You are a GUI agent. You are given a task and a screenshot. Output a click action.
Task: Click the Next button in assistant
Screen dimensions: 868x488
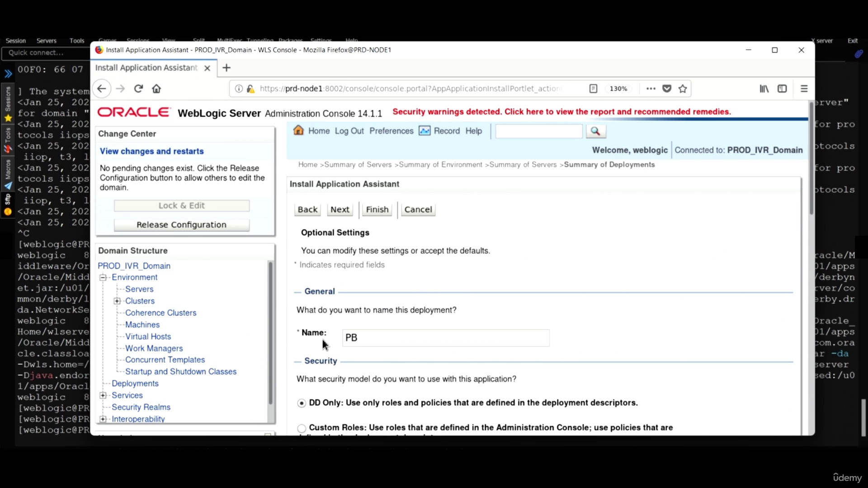(x=340, y=210)
